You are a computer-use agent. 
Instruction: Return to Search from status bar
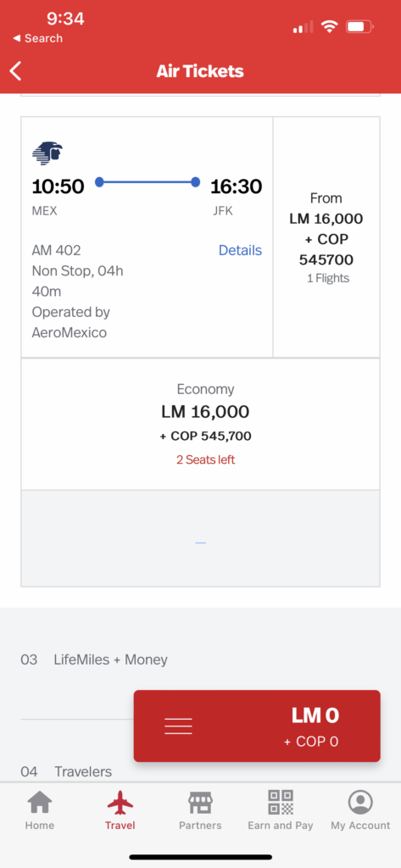pos(37,39)
